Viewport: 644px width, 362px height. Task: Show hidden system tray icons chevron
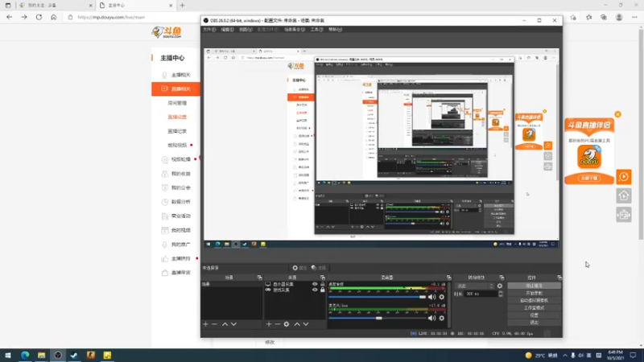[565, 356]
